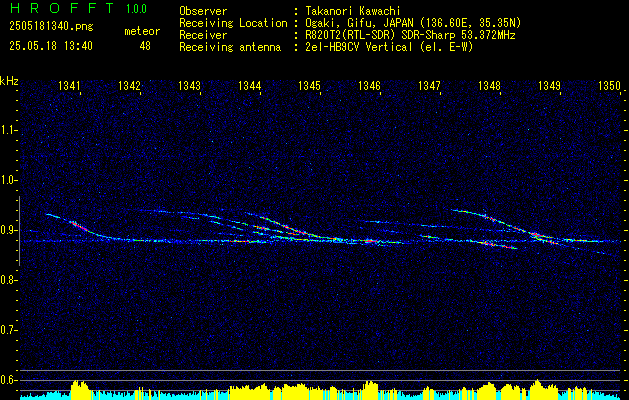The height and width of the screenshot is (400, 629).
Task: Click the 0.6 kHz frequency label
Action: pyautogui.click(x=7, y=380)
